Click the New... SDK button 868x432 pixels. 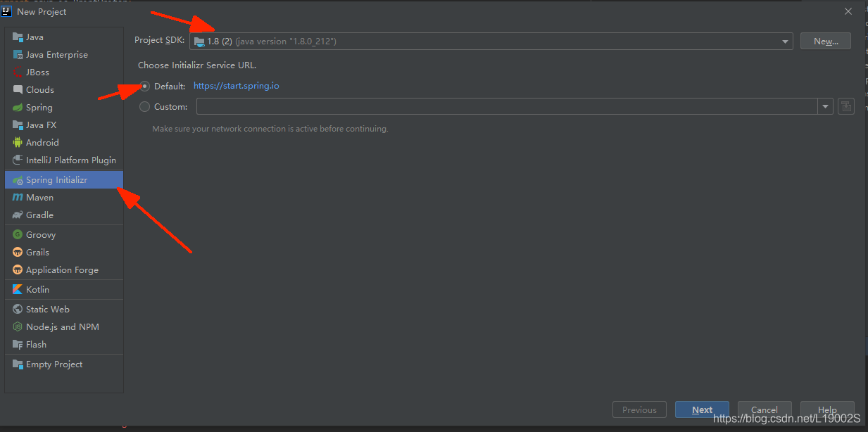coord(826,42)
